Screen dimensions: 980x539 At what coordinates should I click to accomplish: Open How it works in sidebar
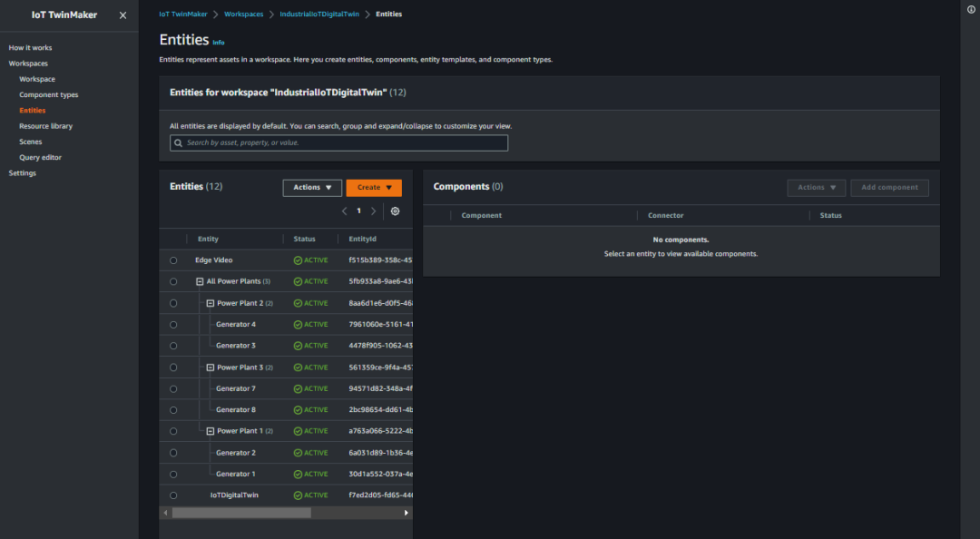click(x=30, y=47)
